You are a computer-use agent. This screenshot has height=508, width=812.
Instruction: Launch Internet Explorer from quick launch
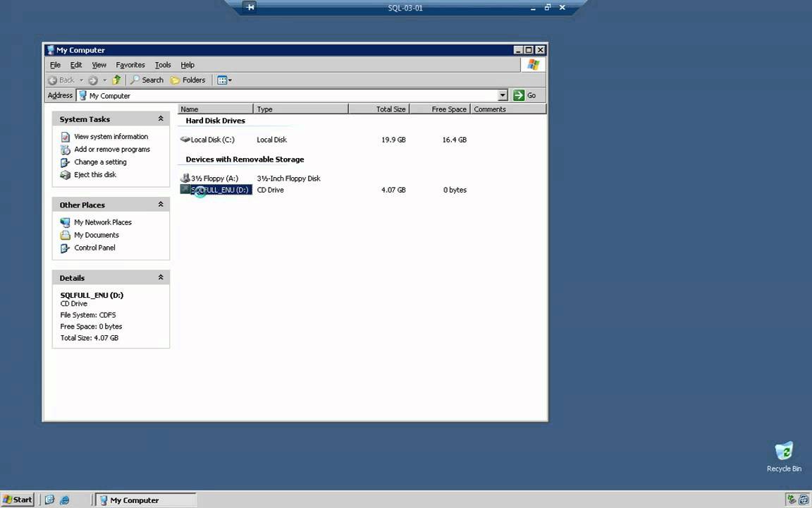tap(65, 500)
